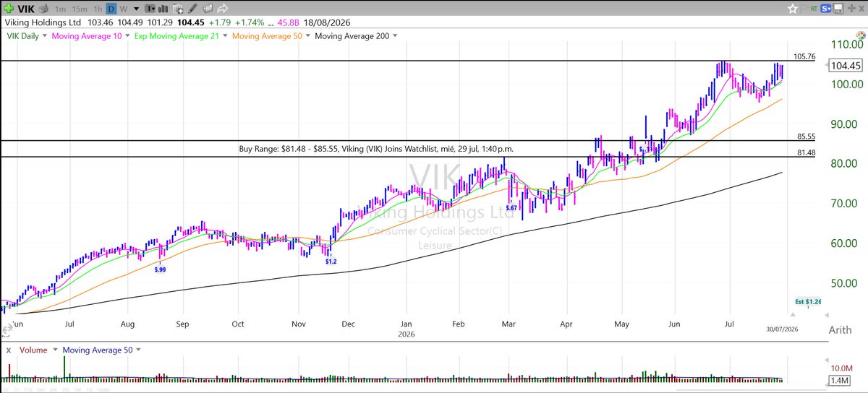Switch to 1m time frame

61,9
